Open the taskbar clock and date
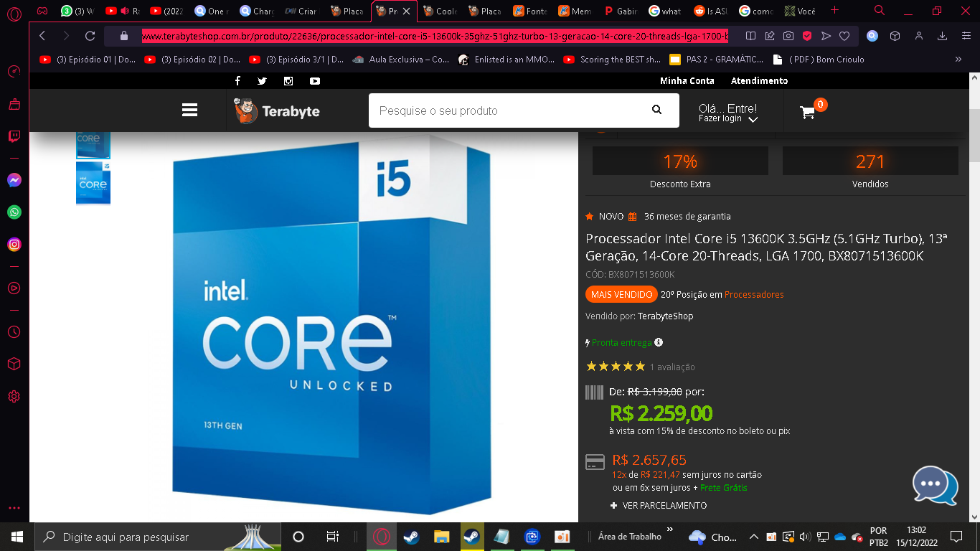Screen dimensions: 980x551 coord(916,537)
